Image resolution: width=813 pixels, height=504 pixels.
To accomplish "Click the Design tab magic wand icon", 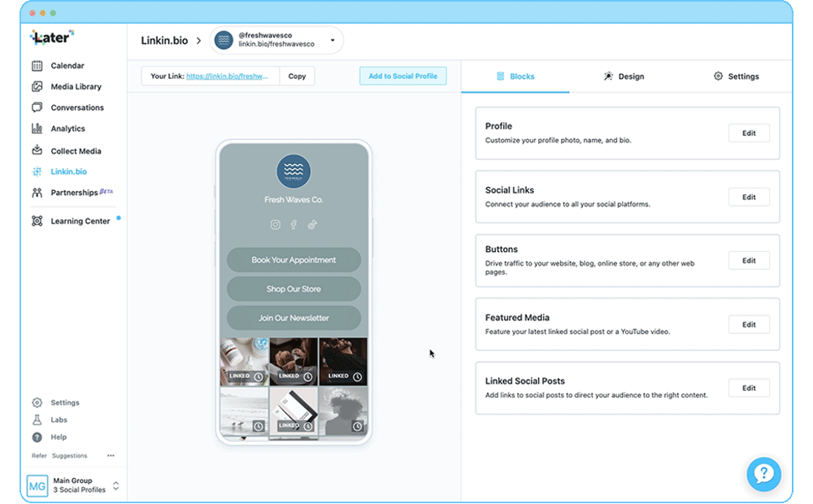I will 608,76.
